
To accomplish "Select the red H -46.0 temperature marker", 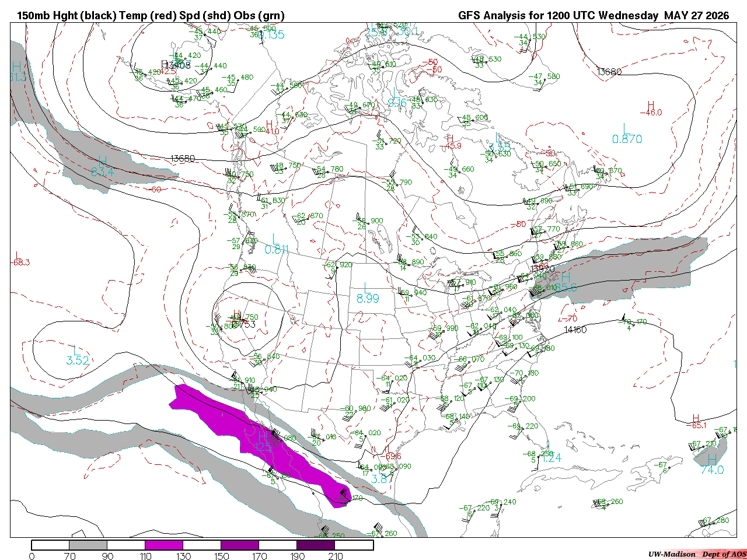I will click(x=651, y=108).
